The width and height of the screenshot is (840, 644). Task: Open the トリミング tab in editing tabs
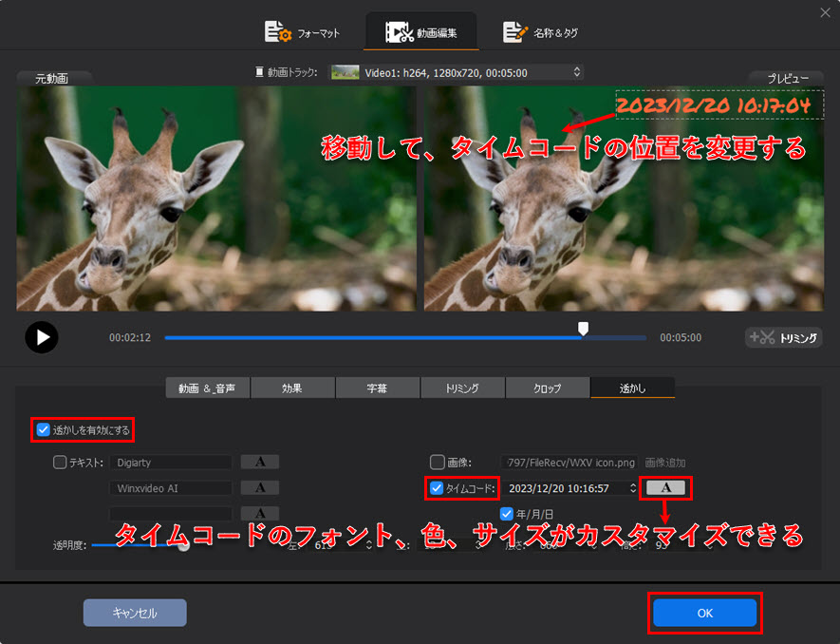pos(462,388)
